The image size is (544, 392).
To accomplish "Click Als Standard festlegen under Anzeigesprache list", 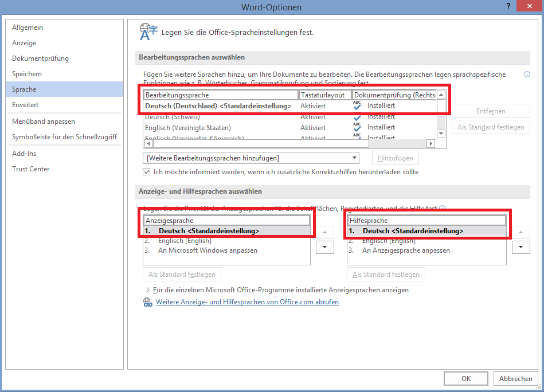I will click(x=182, y=275).
